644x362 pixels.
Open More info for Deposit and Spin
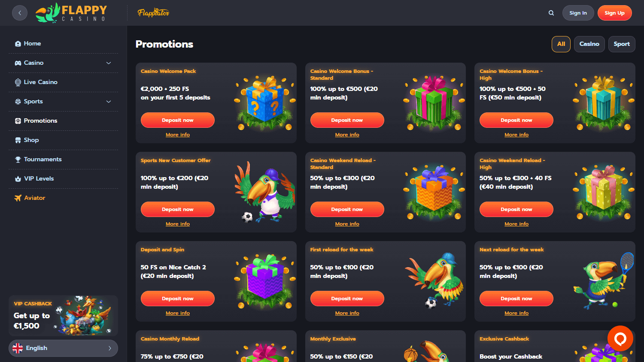[x=178, y=313]
